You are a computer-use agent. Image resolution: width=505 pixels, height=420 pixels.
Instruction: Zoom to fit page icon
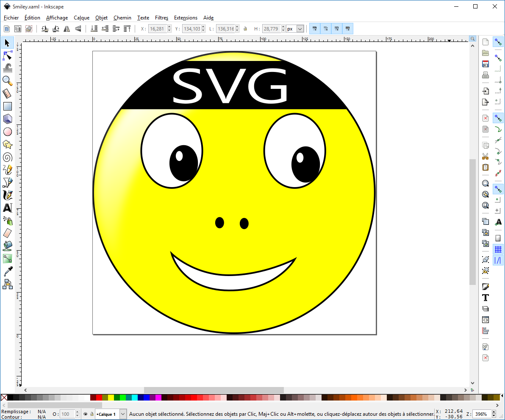pyautogui.click(x=486, y=205)
